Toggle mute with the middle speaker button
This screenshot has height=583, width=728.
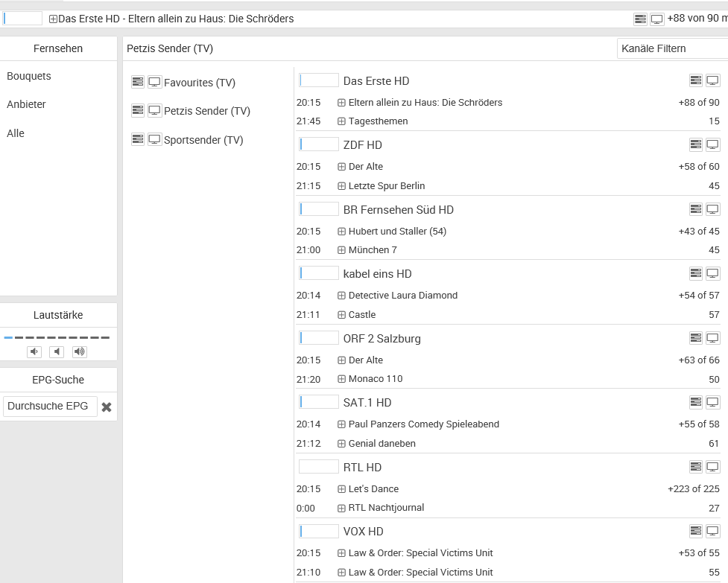[57, 352]
